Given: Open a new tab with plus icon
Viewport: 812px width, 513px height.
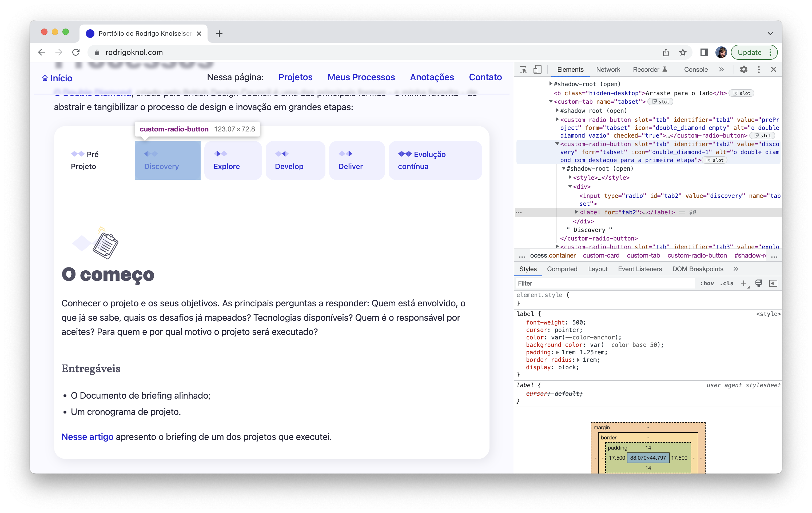Looking at the screenshot, I should pyautogui.click(x=219, y=33).
